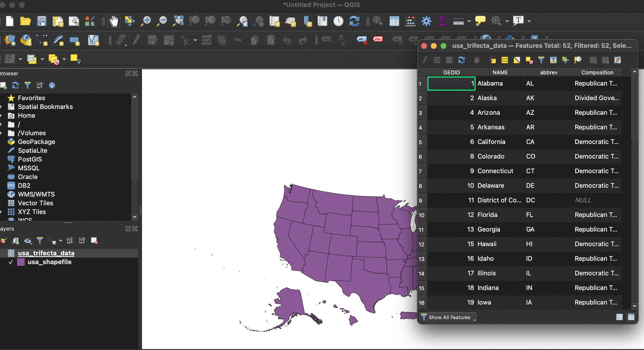Invert the feature selection in attribute table
The height and width of the screenshot is (350, 644).
[x=516, y=60]
